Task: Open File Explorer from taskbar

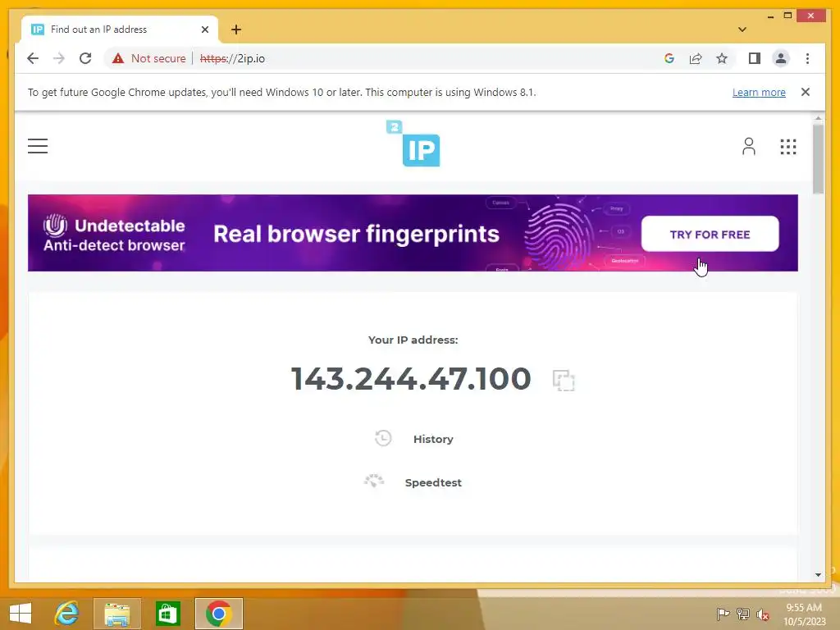Action: coord(116,614)
